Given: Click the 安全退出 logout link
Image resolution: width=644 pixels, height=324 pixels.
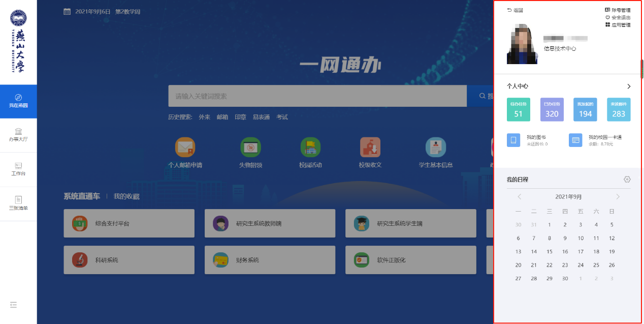Looking at the screenshot, I should click(x=618, y=17).
